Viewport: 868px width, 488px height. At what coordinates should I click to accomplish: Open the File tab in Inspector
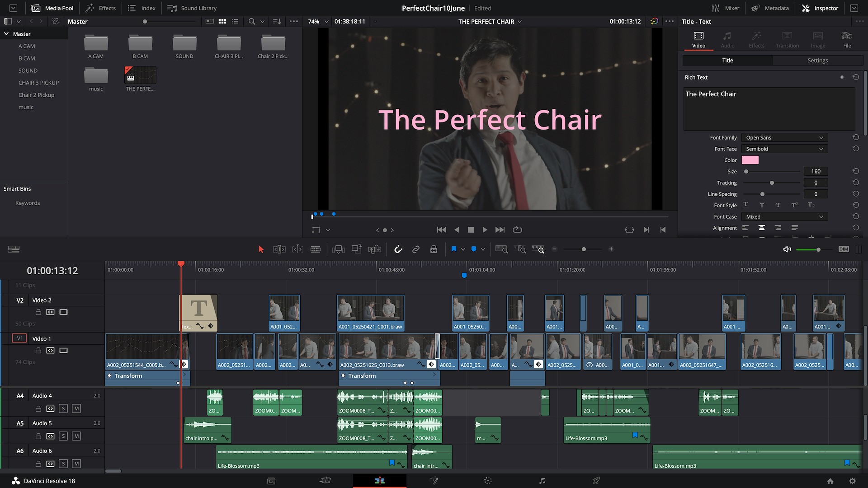click(847, 40)
